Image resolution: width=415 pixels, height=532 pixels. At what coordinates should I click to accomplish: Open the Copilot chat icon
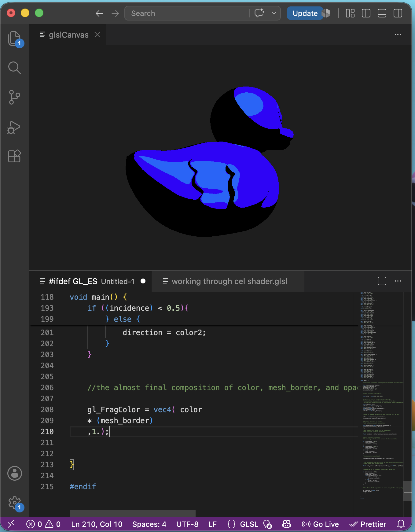coord(259,13)
